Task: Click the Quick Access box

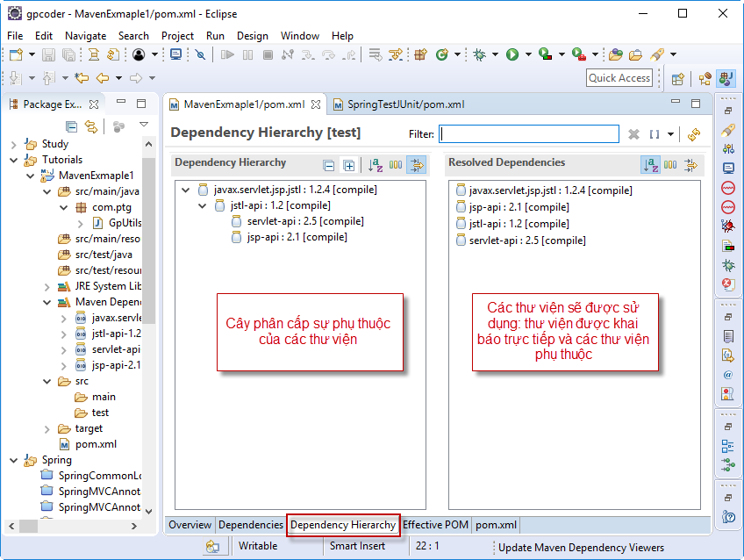Action: (619, 78)
